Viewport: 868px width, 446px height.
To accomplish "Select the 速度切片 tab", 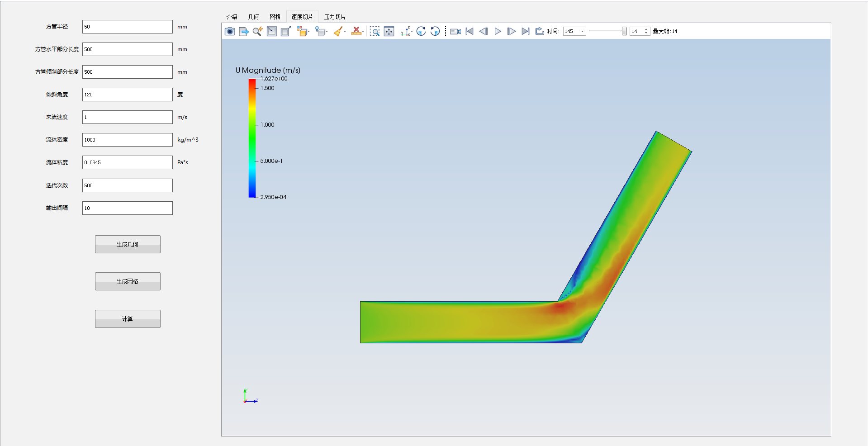I will (x=302, y=17).
